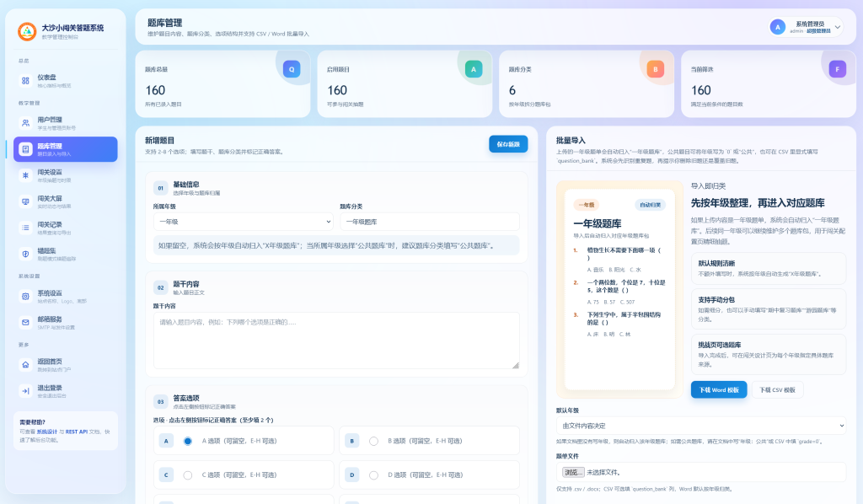Open the 默认年级 dropdown in 批量导入
Screen dimensions: 863x504
[700, 426]
